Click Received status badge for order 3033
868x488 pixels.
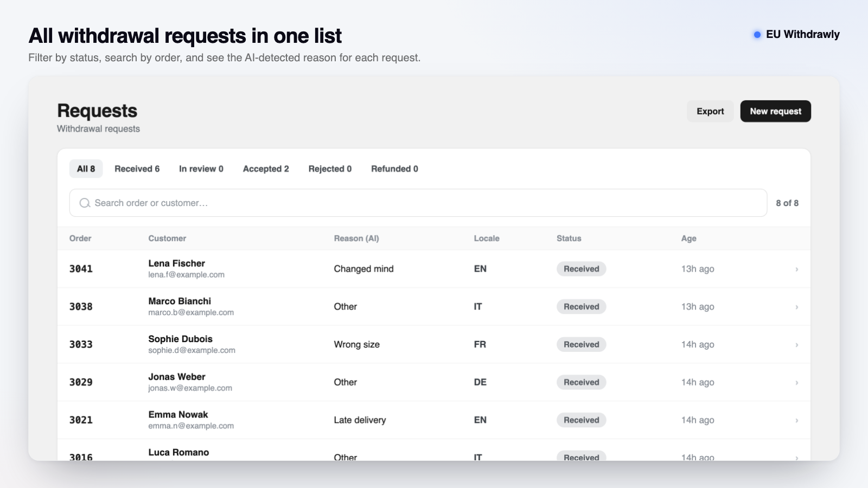[581, 344]
